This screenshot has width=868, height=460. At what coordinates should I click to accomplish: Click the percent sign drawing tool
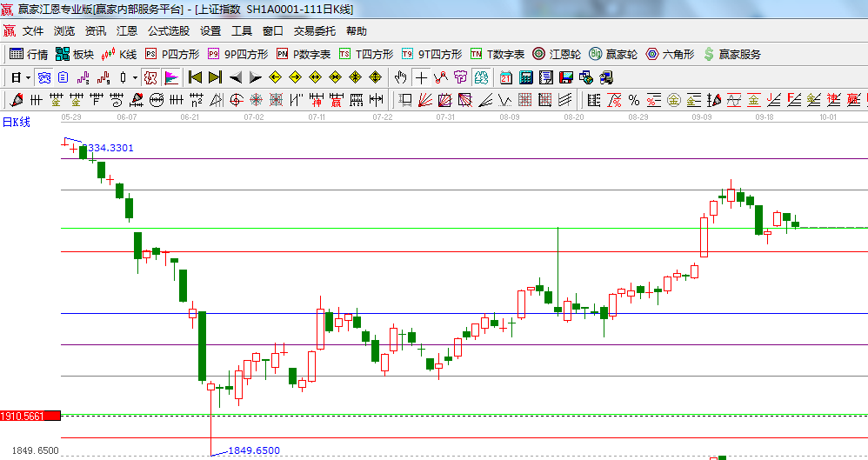pos(633,100)
